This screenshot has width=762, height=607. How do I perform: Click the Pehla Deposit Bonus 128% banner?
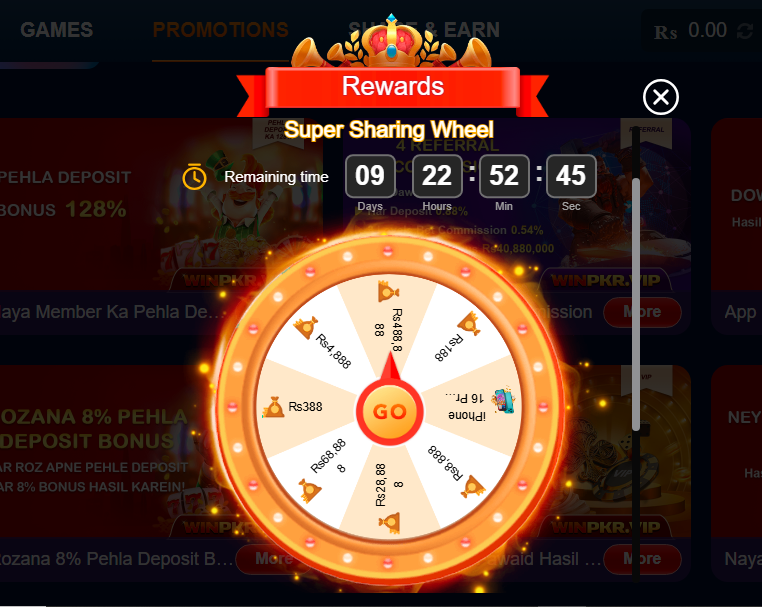click(x=160, y=204)
